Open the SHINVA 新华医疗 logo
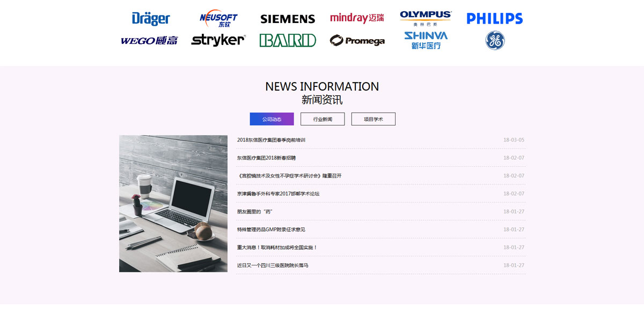This screenshot has height=312, width=644. pos(426,40)
